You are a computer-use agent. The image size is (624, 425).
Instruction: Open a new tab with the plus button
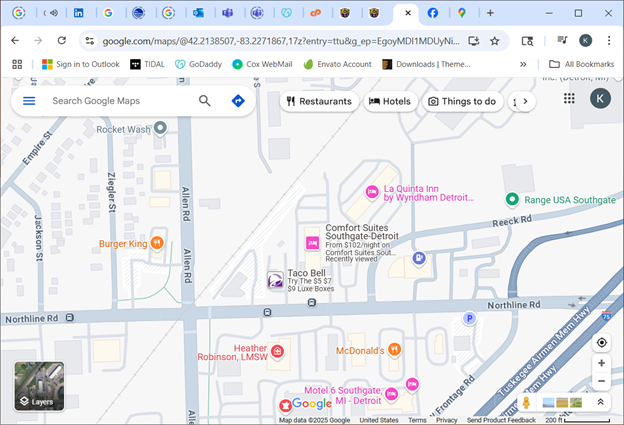(490, 13)
